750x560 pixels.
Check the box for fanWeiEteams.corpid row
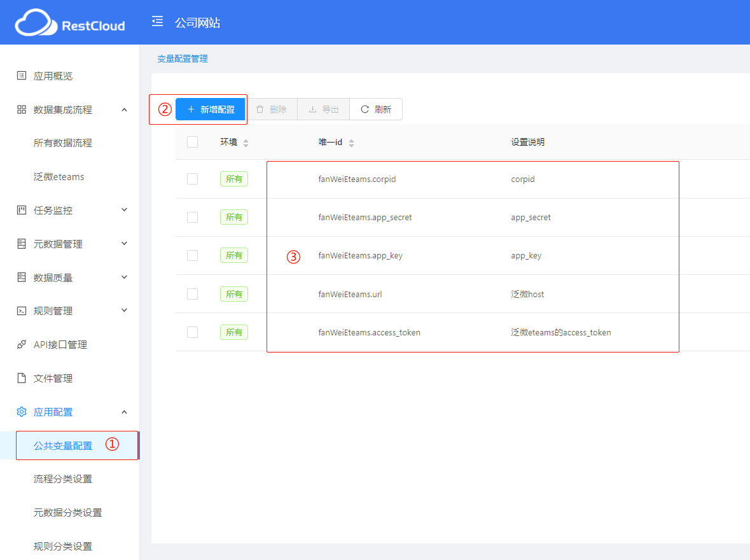pyautogui.click(x=193, y=179)
